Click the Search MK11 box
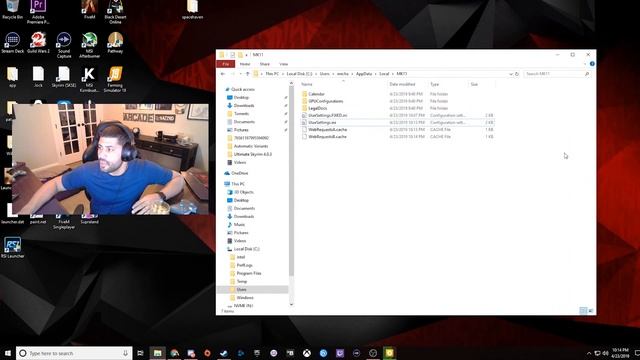Viewport: 640px width, 360px height. pyautogui.click(x=557, y=74)
